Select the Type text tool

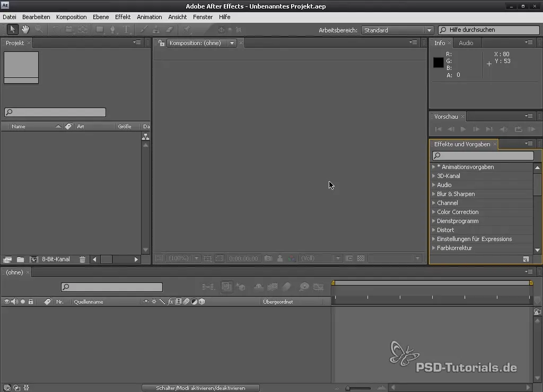pos(126,30)
